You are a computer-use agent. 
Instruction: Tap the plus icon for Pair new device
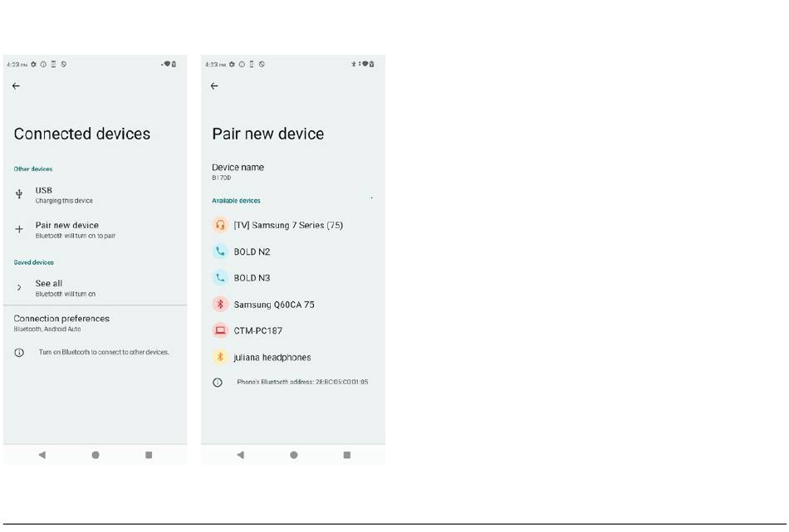19,229
